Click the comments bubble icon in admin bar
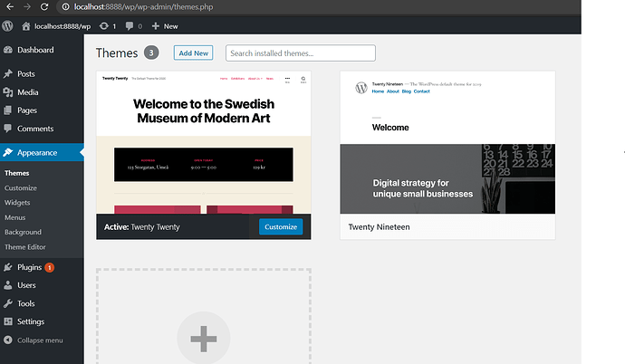The width and height of the screenshot is (625, 364). tap(131, 26)
